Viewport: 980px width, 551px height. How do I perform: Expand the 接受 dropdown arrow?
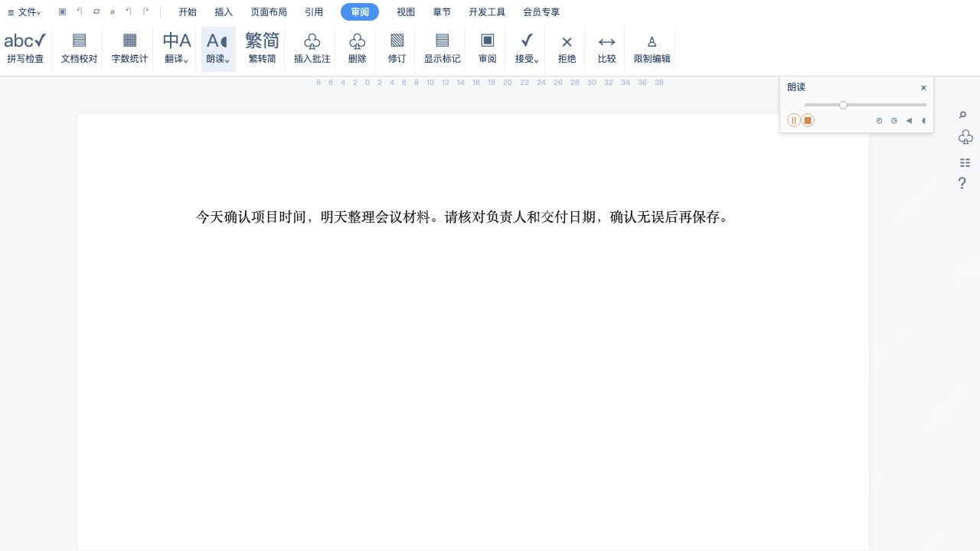coord(537,60)
